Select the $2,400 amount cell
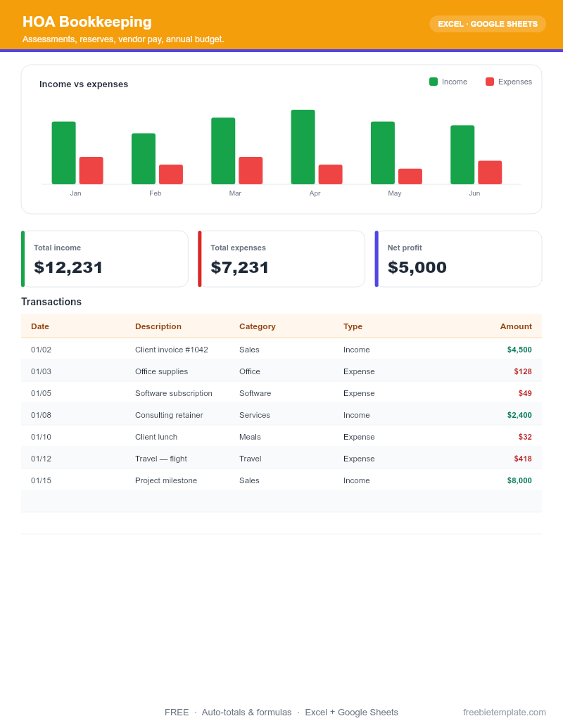Screen dimensions: 563x728 click(x=519, y=415)
